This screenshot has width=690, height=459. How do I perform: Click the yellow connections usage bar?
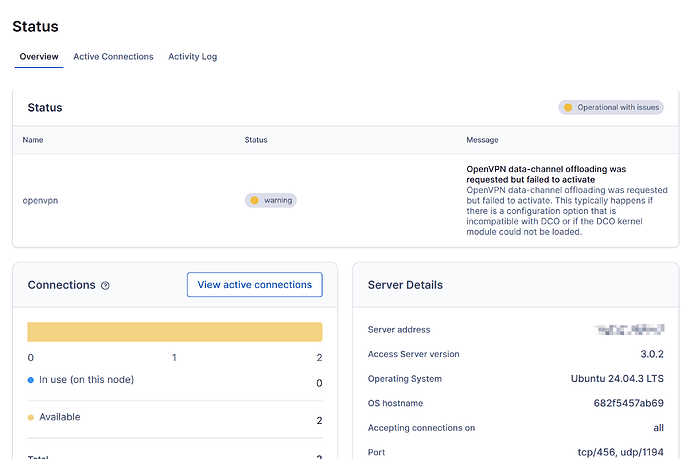(174, 332)
